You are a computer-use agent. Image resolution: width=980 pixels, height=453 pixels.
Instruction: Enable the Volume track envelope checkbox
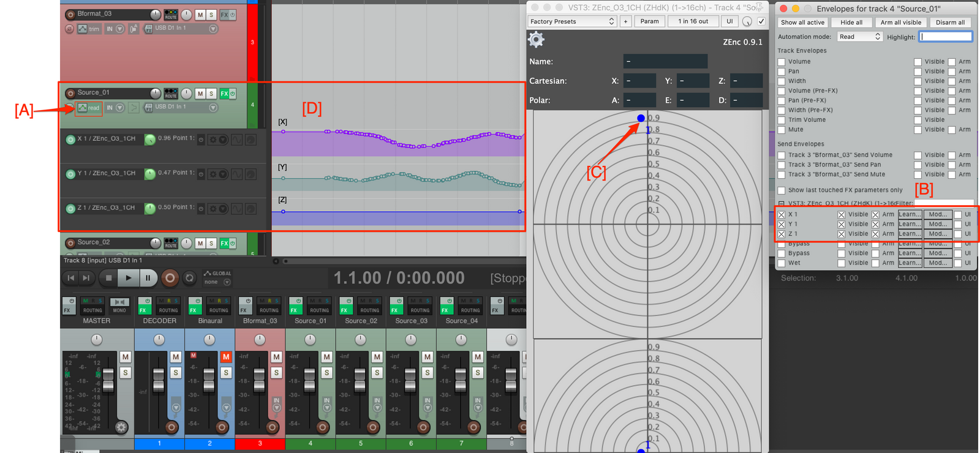click(x=782, y=62)
